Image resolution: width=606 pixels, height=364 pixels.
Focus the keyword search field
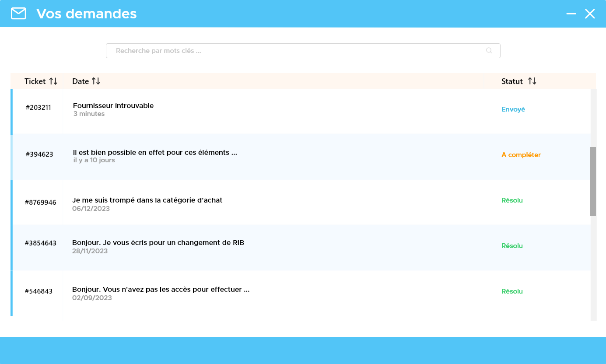pos(303,51)
